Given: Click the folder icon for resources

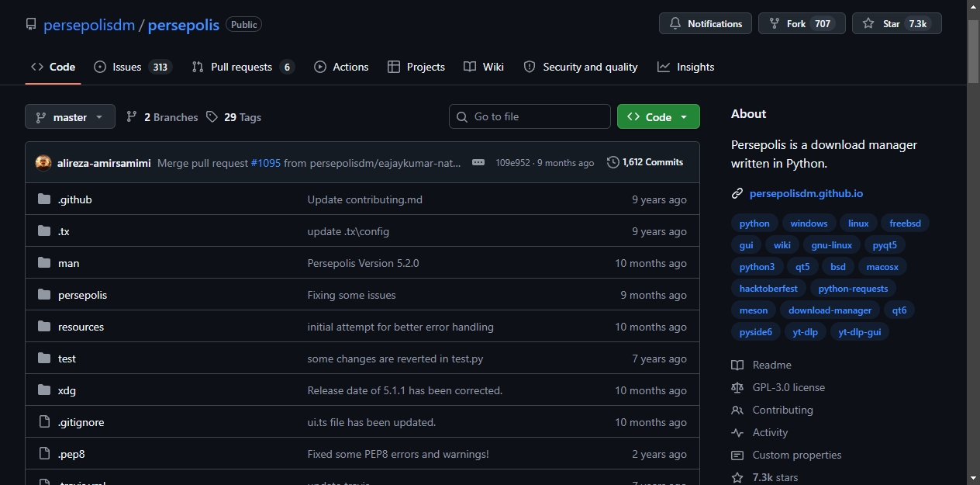Looking at the screenshot, I should point(44,327).
